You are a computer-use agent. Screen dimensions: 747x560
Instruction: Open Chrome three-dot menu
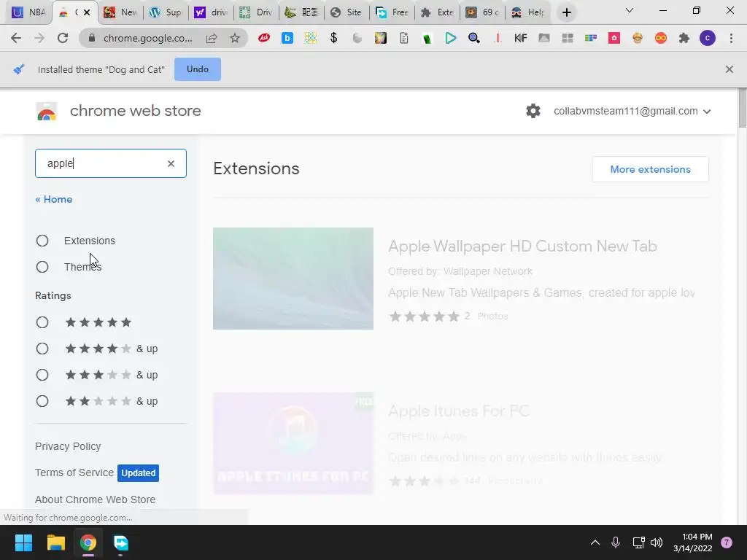pos(731,38)
